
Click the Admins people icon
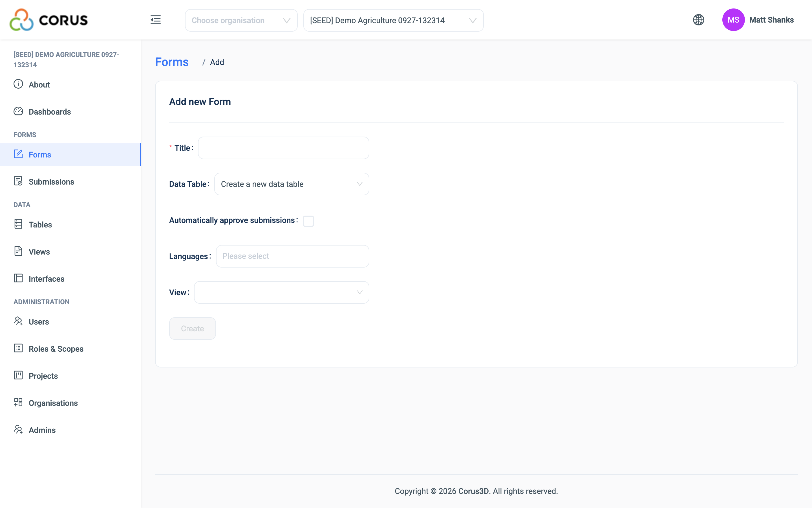click(x=18, y=429)
